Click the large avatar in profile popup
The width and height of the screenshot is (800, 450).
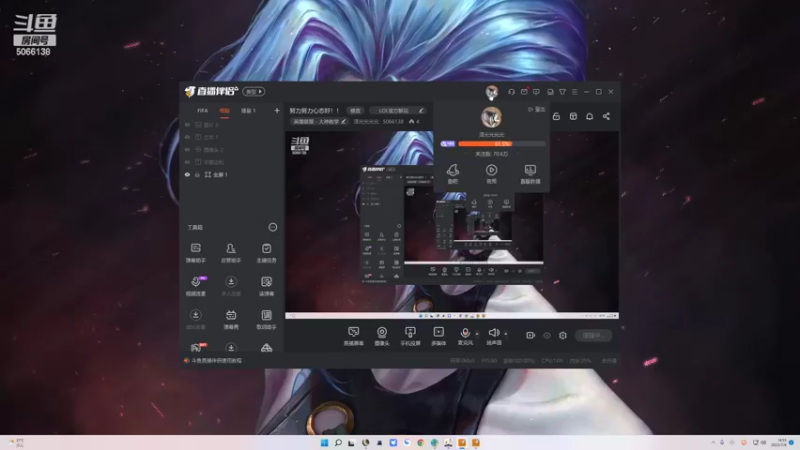click(491, 117)
